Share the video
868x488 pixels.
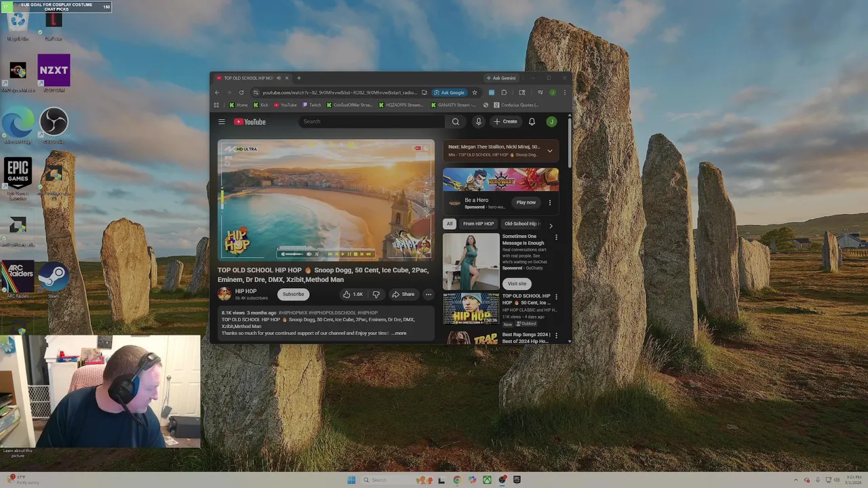tap(403, 294)
